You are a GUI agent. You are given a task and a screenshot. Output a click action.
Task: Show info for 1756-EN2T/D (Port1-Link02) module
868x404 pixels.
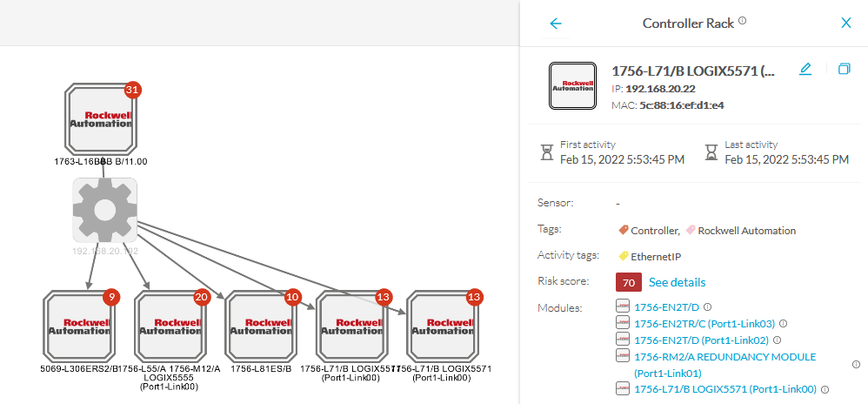coord(778,340)
